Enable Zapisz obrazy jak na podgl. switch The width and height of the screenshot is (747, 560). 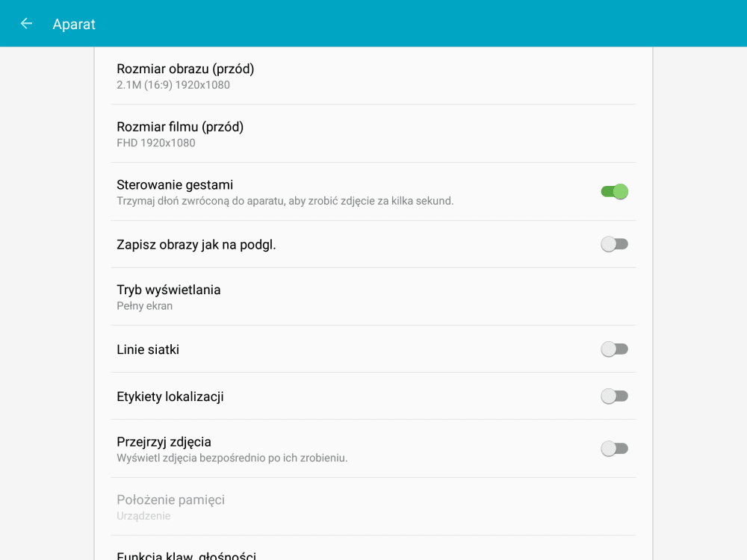click(614, 244)
